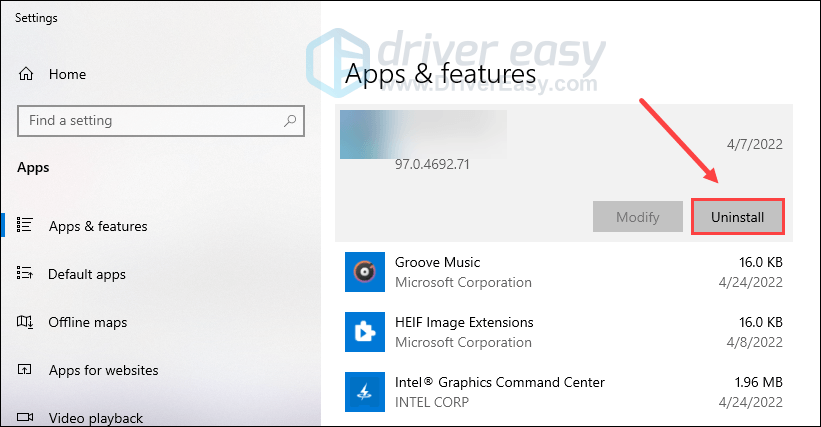Click the Settings window title
The height and width of the screenshot is (427, 821).
click(36, 18)
